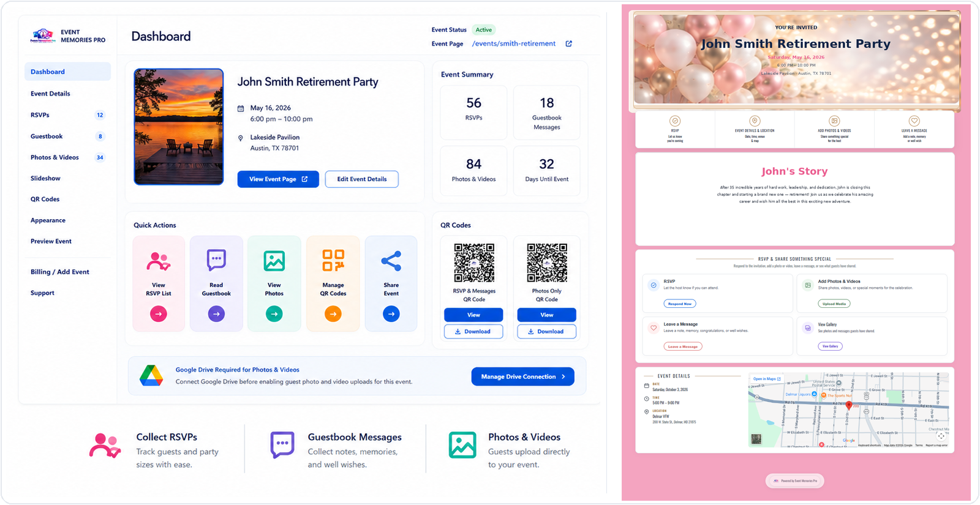The width and height of the screenshot is (980, 505).
Task: Click the Upload Media button
Action: coord(834,304)
